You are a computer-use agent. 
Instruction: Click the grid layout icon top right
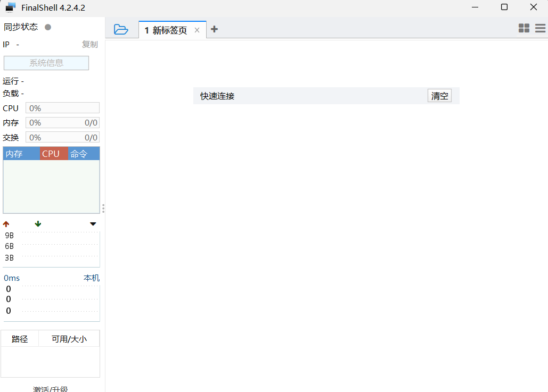[x=524, y=28]
